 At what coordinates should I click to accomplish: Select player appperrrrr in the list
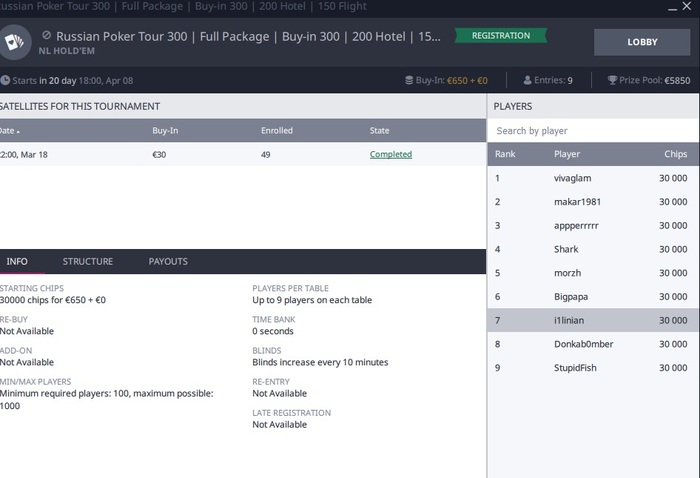pyautogui.click(x=593, y=225)
